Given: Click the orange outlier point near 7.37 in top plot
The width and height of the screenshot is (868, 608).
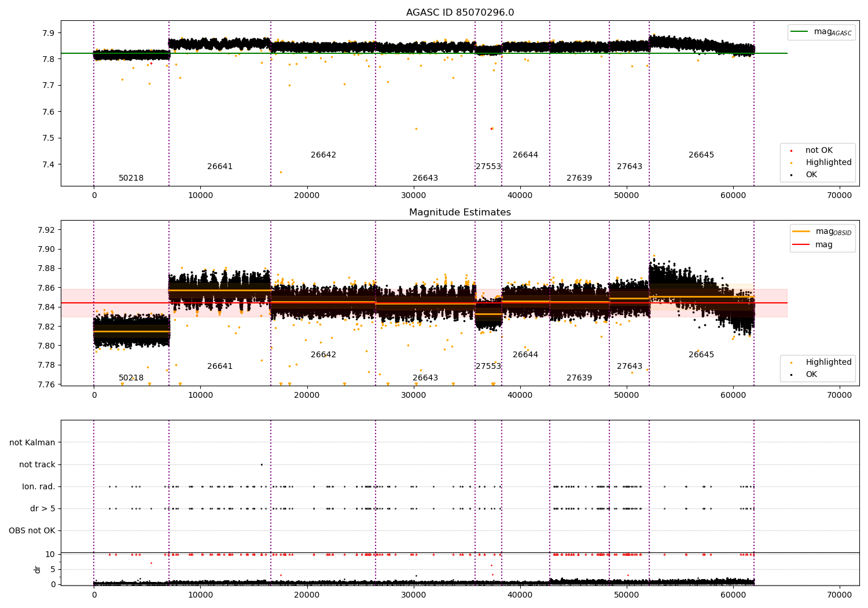Looking at the screenshot, I should coord(281,172).
